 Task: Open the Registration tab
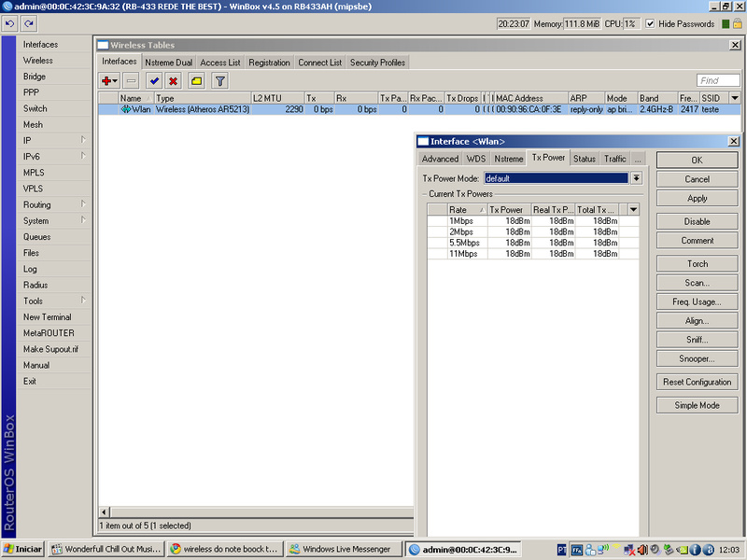(269, 63)
